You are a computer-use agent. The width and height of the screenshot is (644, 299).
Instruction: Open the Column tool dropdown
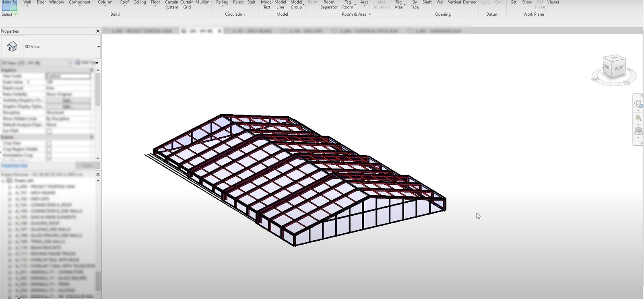click(105, 6)
